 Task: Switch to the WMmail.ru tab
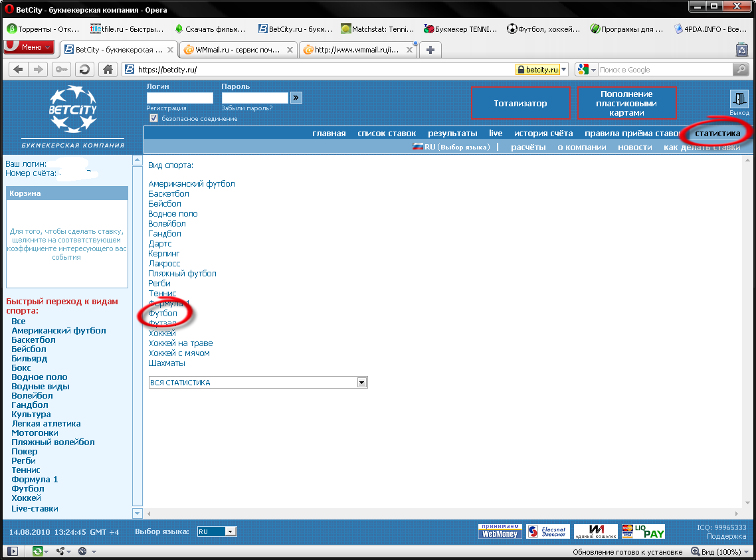point(238,50)
